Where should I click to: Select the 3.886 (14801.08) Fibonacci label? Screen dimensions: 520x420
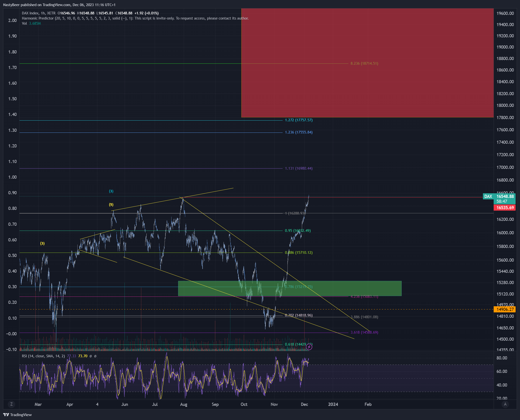click(x=364, y=317)
